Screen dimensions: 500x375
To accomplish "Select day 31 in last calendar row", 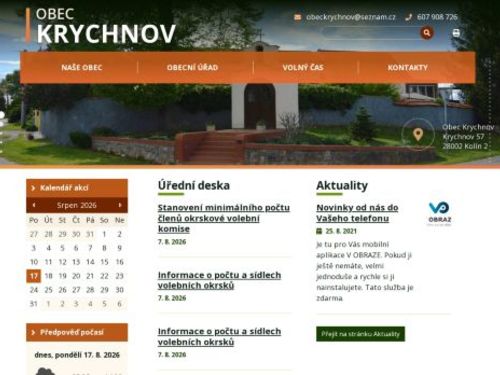I will tap(34, 304).
